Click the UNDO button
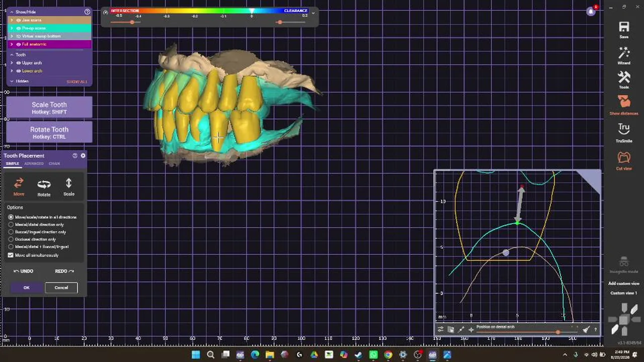This screenshot has height=362, width=644. pyautogui.click(x=23, y=271)
